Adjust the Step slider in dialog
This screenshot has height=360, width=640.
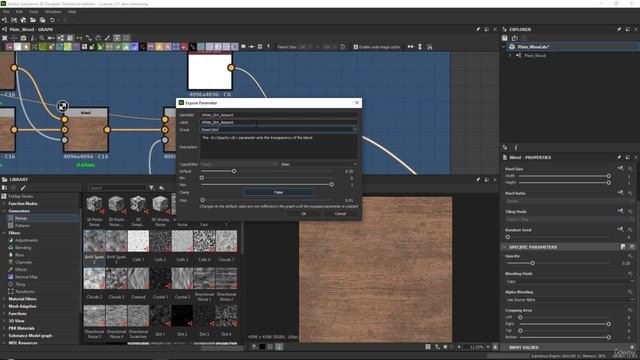tap(202, 200)
